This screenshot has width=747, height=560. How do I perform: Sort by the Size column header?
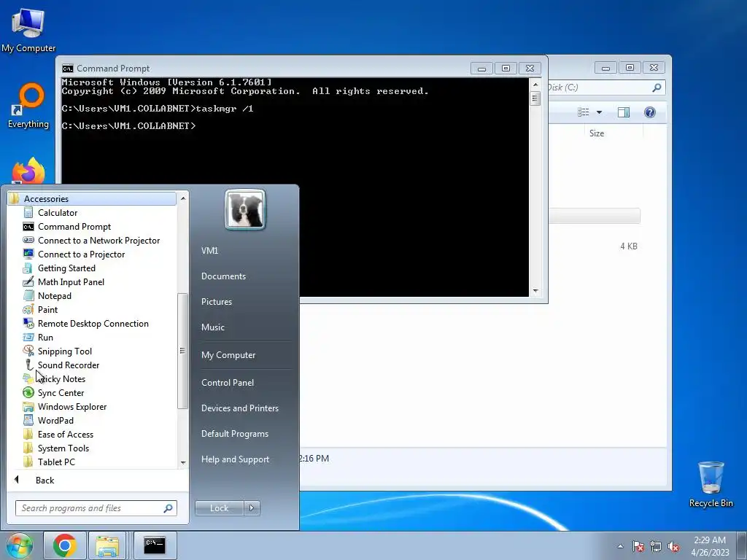tap(597, 133)
